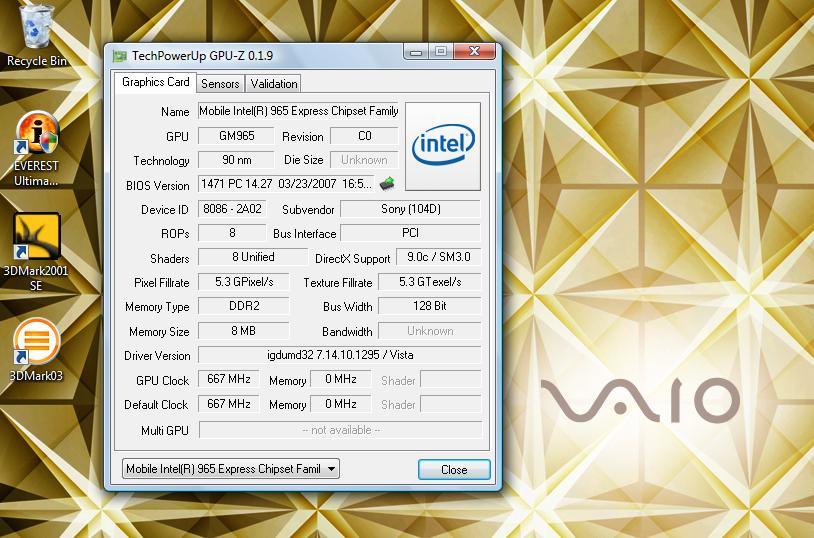
Task: Launch EVEREST Ultimate desktop shortcut
Action: [x=36, y=149]
